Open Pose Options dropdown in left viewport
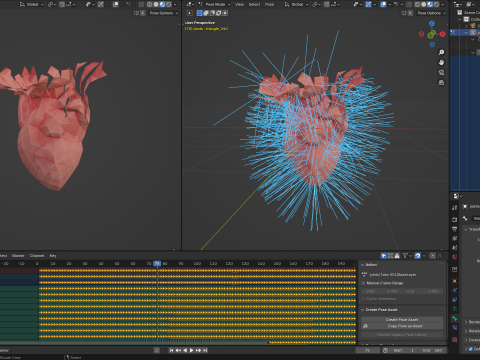 [x=163, y=13]
